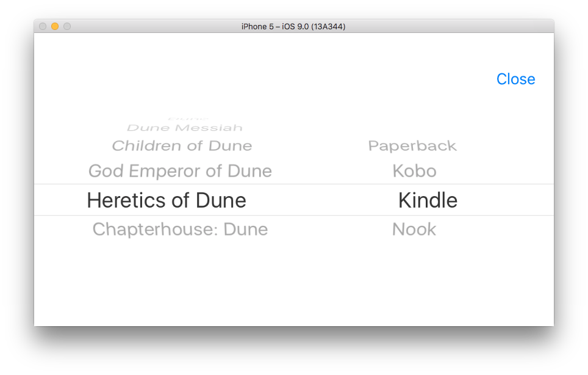Click the selection band between Heretics and Kindle

point(321,200)
